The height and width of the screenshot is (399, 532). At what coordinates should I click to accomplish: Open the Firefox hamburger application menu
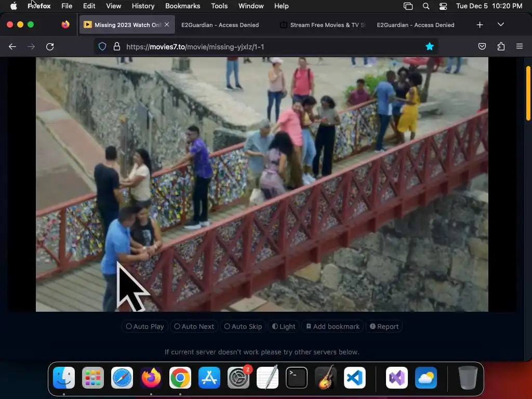coord(520,46)
